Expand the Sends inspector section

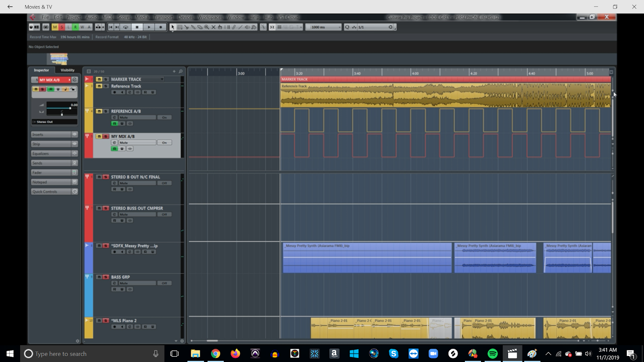pyautogui.click(x=54, y=163)
